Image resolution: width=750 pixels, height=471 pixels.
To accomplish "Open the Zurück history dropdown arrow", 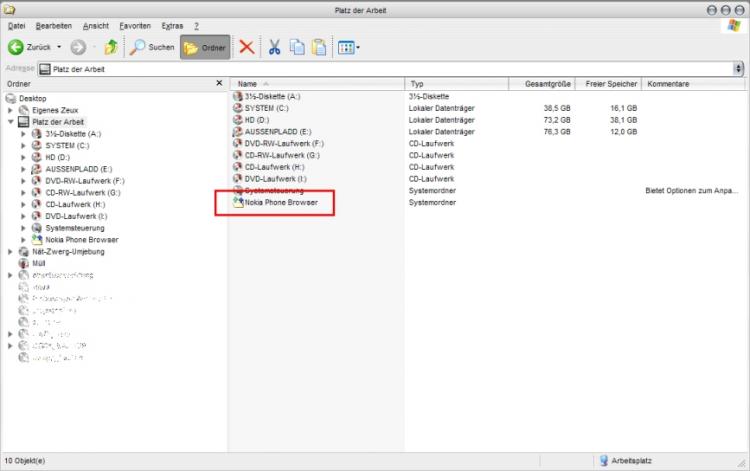I will coord(59,47).
